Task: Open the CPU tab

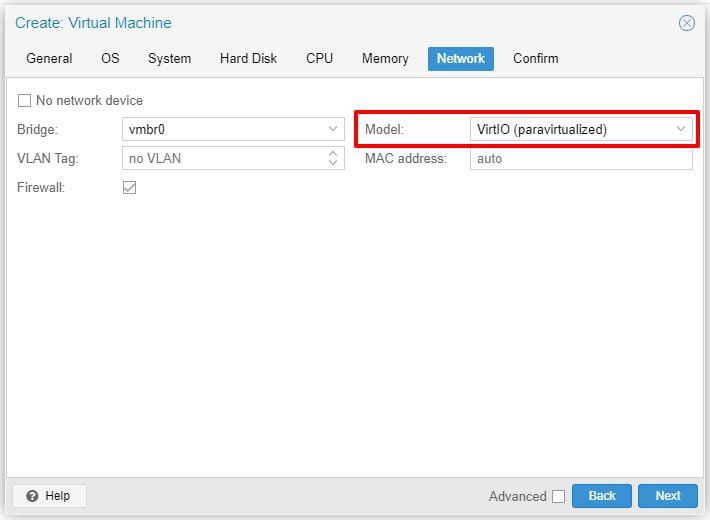Action: [319, 59]
